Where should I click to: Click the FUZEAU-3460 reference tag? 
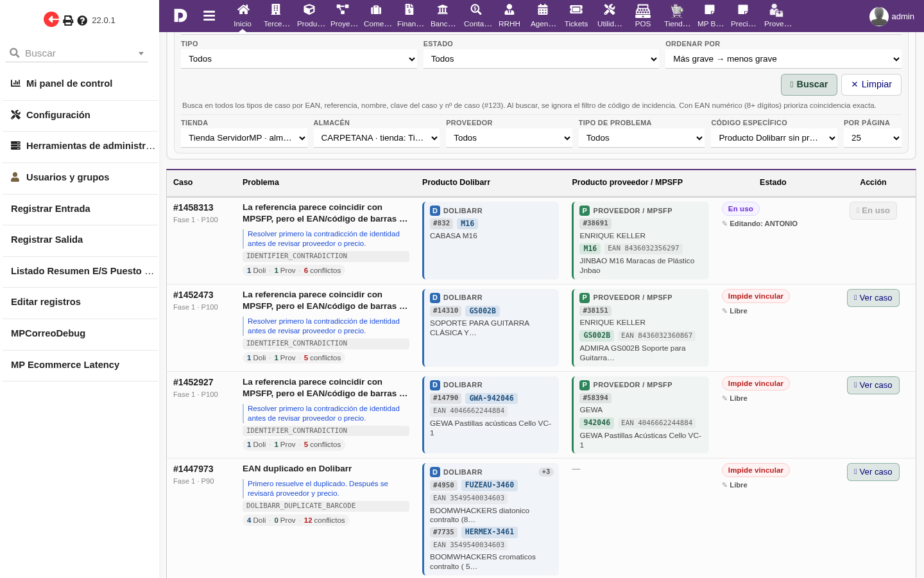click(x=490, y=485)
